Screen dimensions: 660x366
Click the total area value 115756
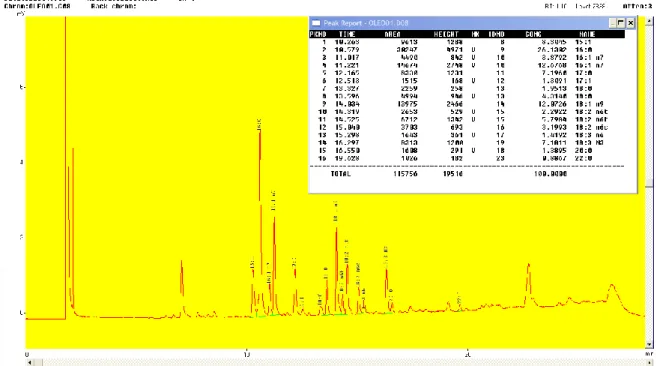click(x=405, y=174)
